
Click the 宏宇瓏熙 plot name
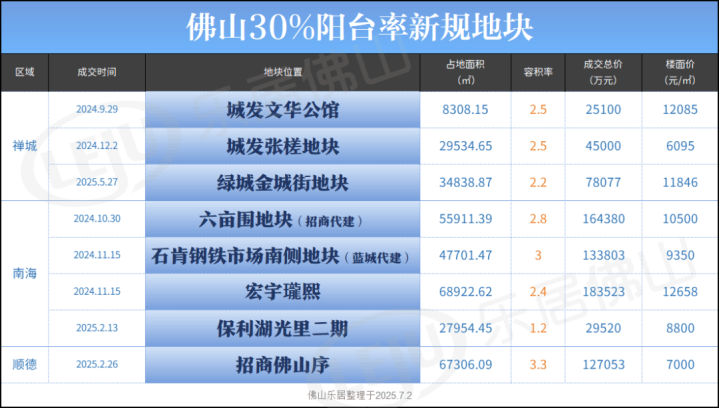[283, 292]
